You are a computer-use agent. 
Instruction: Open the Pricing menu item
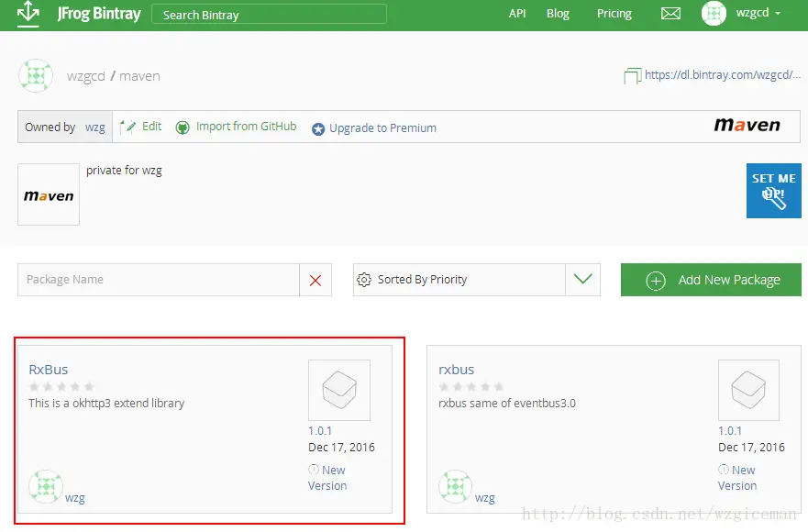[x=614, y=14]
